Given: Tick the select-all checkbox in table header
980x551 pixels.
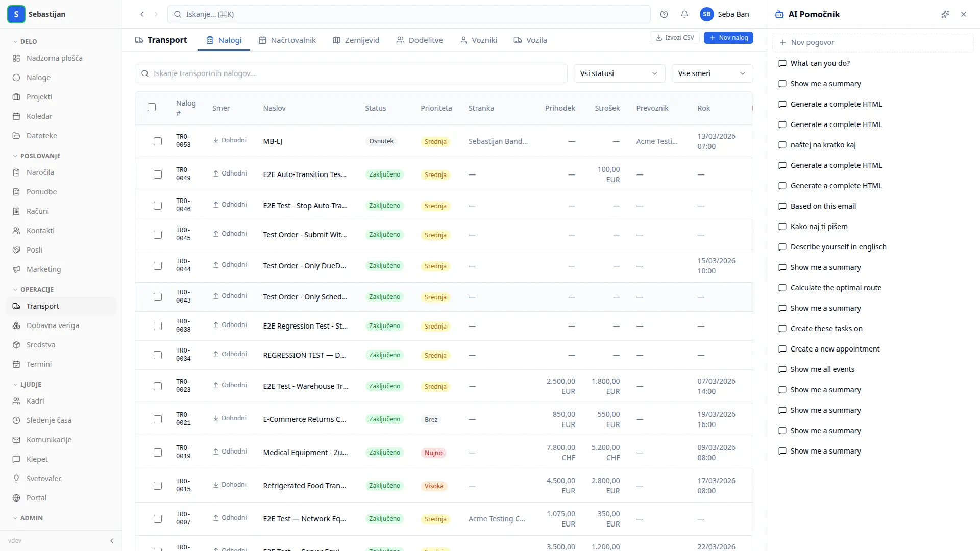Looking at the screenshot, I should tap(152, 107).
